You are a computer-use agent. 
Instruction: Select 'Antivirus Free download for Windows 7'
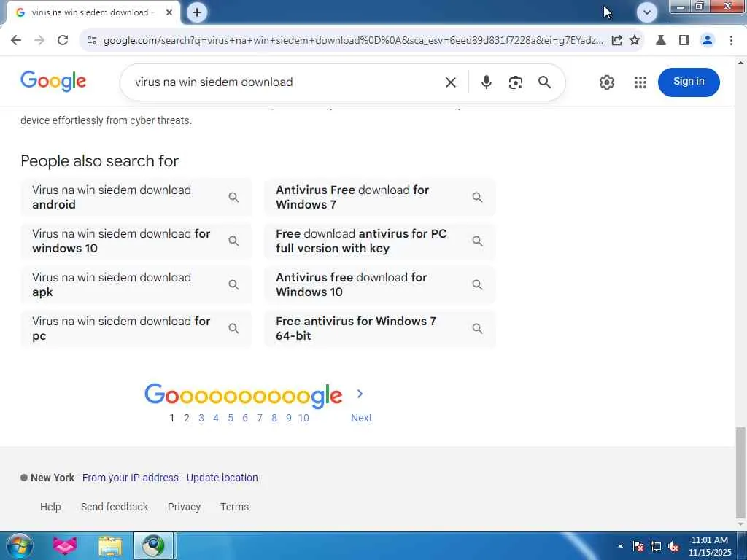point(379,197)
